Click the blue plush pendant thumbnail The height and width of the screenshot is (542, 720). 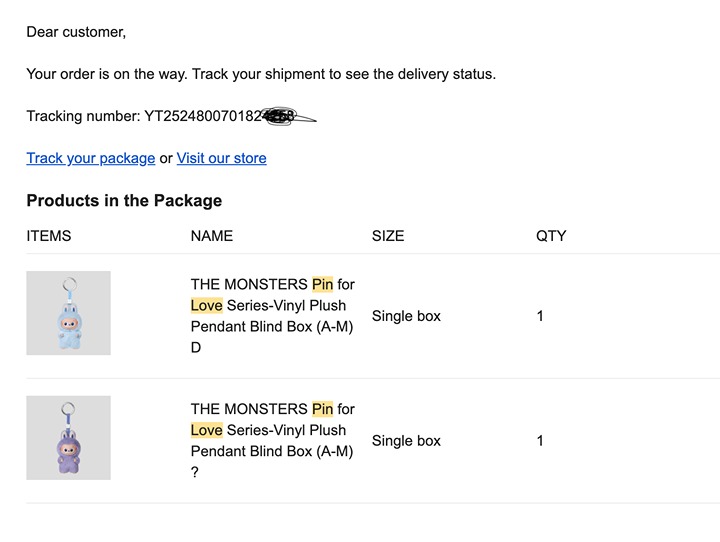click(x=68, y=313)
